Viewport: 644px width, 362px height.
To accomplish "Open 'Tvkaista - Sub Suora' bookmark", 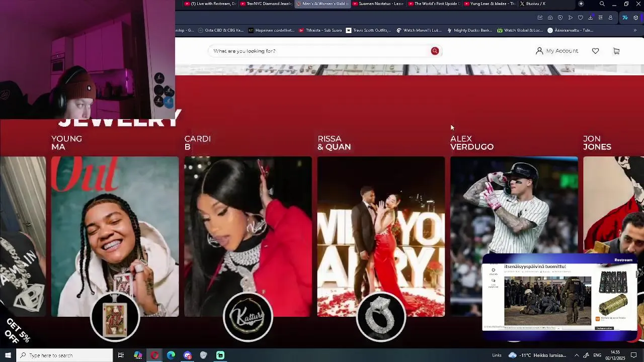I will click(x=320, y=30).
